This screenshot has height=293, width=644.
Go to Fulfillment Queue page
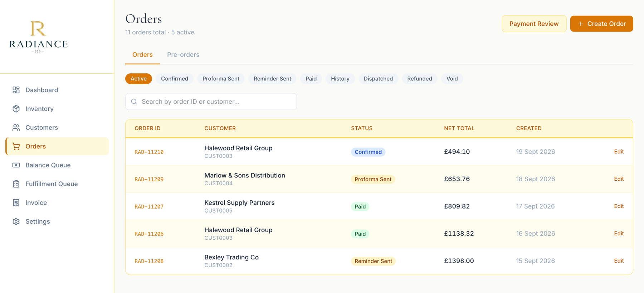pos(57,184)
